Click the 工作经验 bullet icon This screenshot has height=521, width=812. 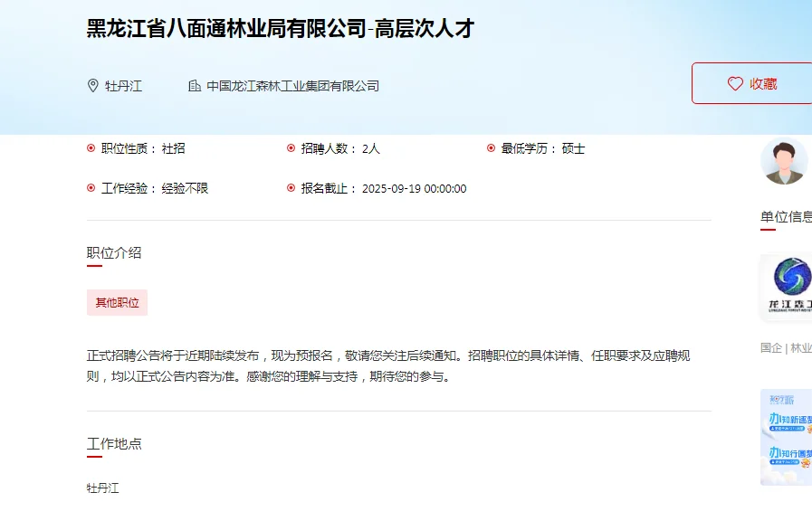point(91,188)
